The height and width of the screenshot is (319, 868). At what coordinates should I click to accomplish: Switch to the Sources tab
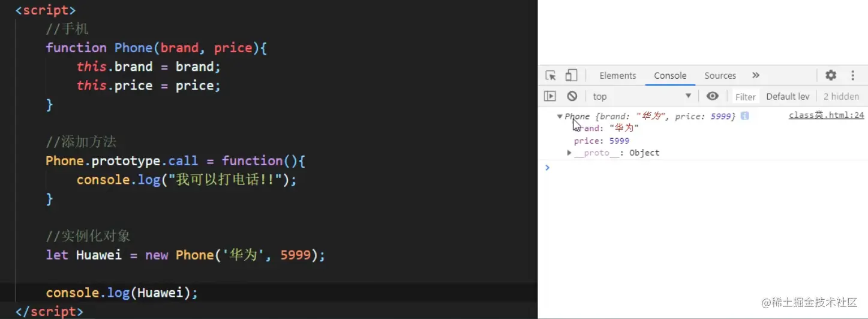tap(720, 76)
